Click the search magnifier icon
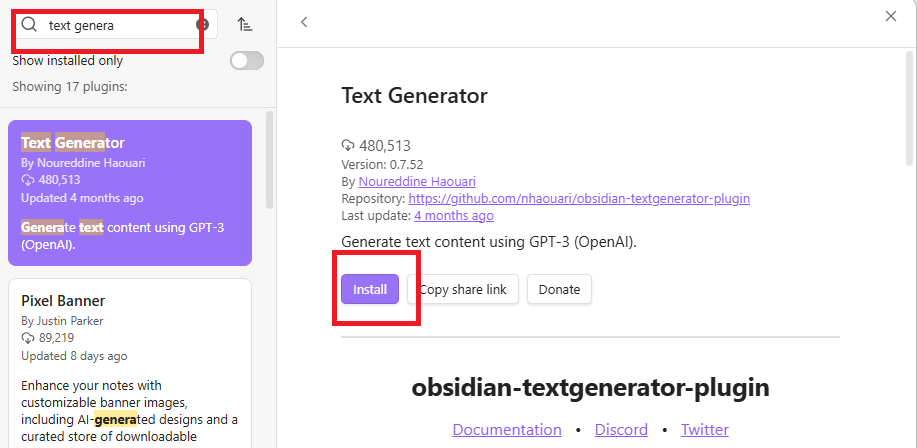Image resolution: width=917 pixels, height=448 pixels. pyautogui.click(x=30, y=25)
